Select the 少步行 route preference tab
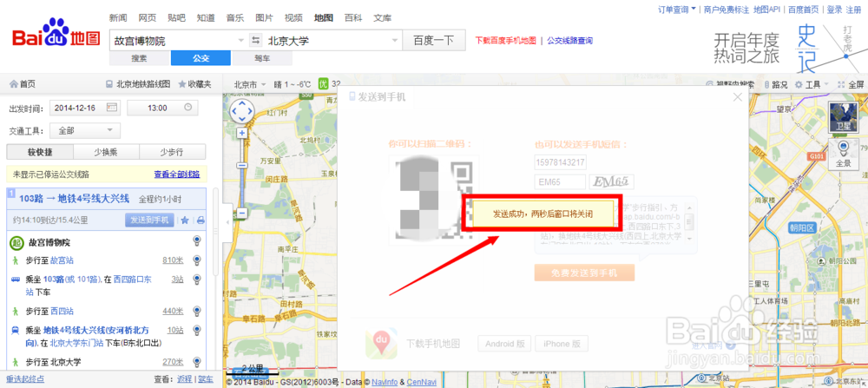868x388 pixels. click(x=172, y=152)
